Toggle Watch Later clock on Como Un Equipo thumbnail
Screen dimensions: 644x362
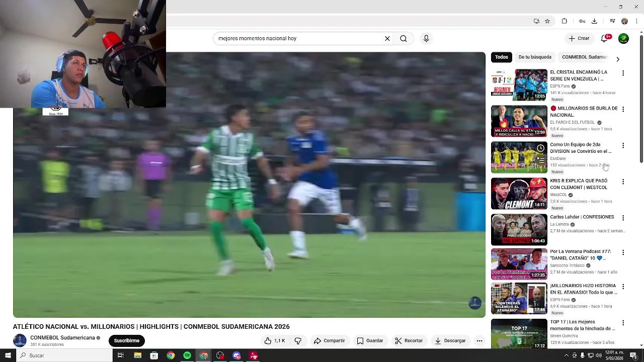540,148
